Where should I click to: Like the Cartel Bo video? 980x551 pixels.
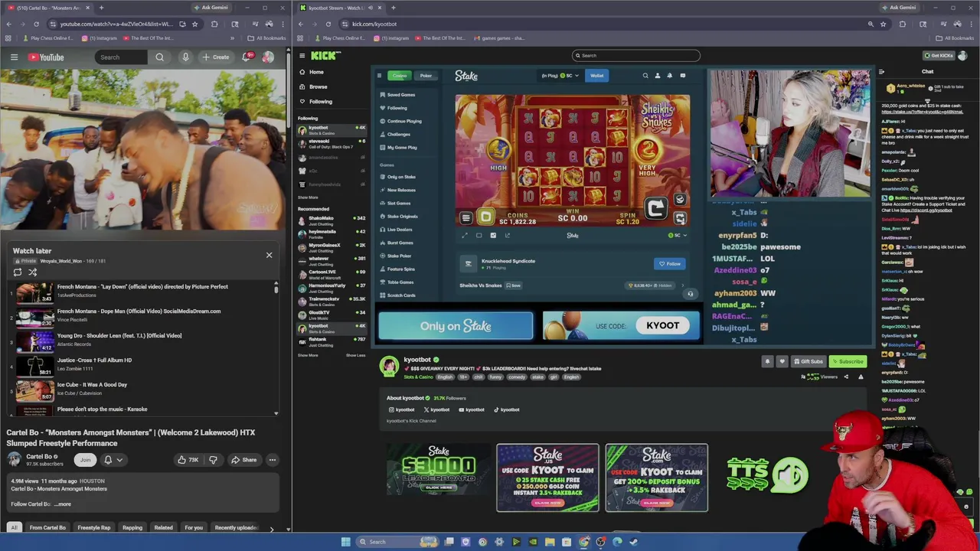pos(188,460)
